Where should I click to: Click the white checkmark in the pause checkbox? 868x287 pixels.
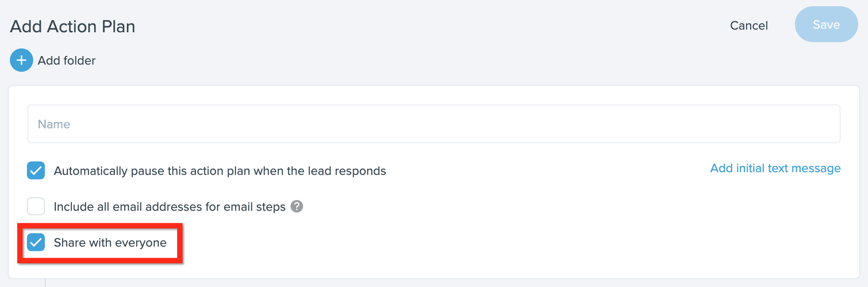coord(36,170)
